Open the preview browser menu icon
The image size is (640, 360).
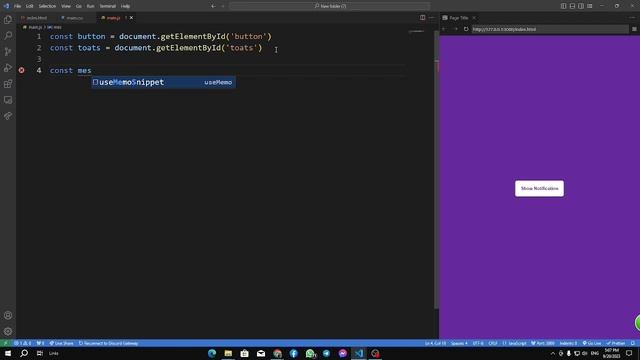(634, 29)
